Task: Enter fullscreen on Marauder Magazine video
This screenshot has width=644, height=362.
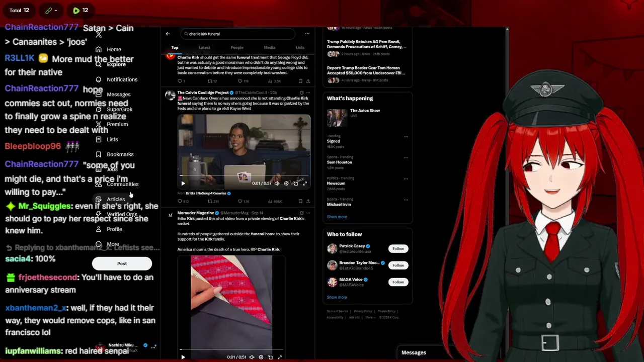Action: coord(279,357)
